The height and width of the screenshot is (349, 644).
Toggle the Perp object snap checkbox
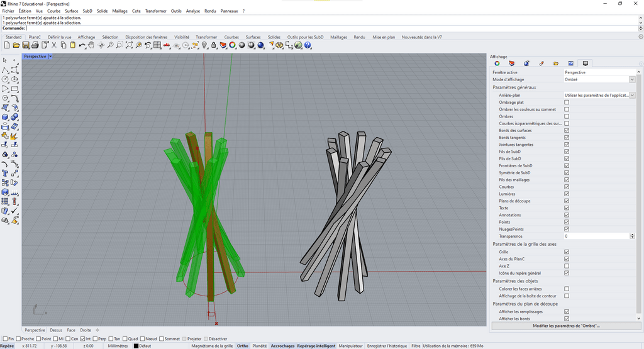[x=96, y=339]
